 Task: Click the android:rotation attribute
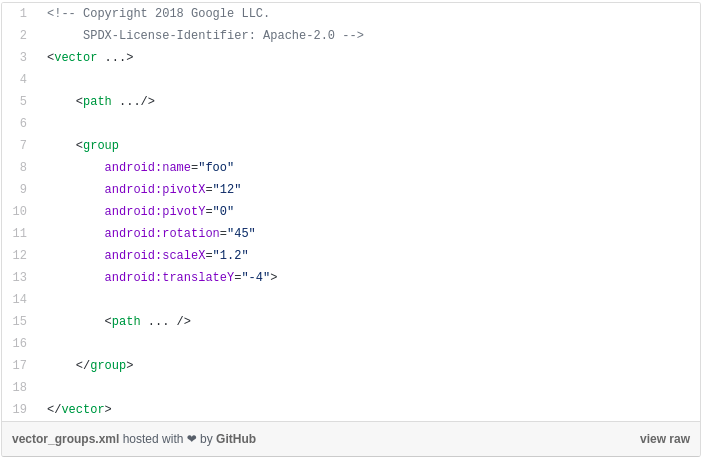[x=161, y=234]
